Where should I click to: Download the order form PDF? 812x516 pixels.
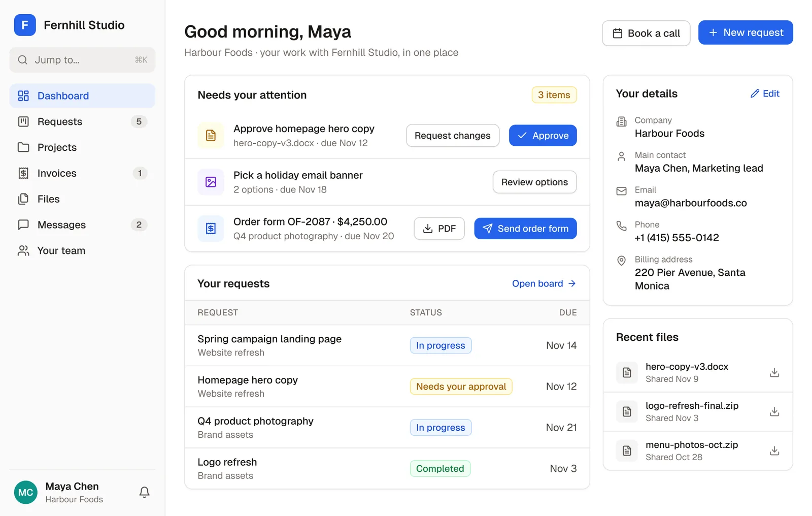point(439,229)
